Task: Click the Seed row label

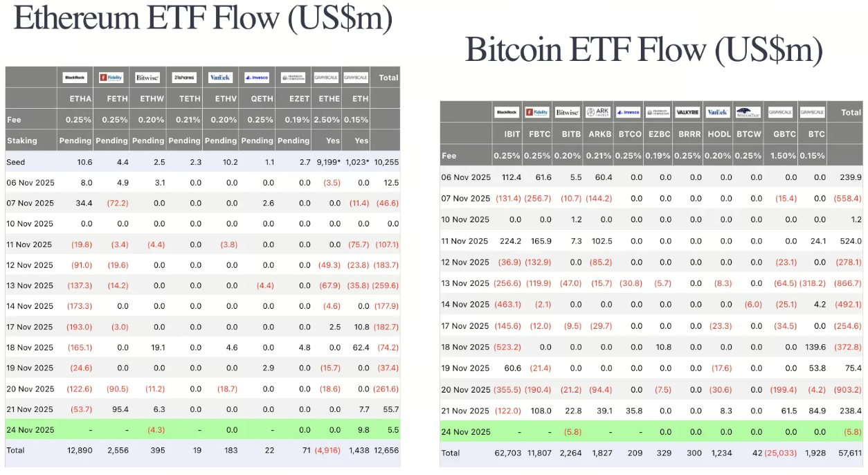Action: point(16,162)
